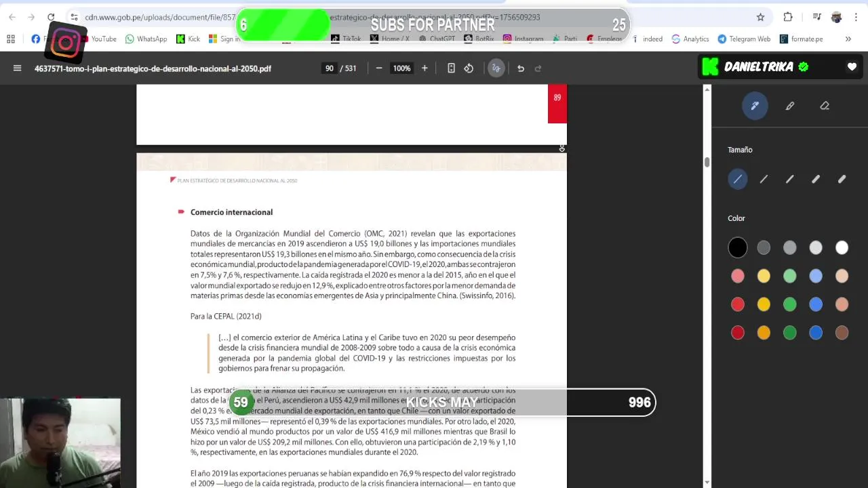Open the PDF sidebar hamburger menu
The width and height of the screenshot is (868, 488).
pos(17,68)
